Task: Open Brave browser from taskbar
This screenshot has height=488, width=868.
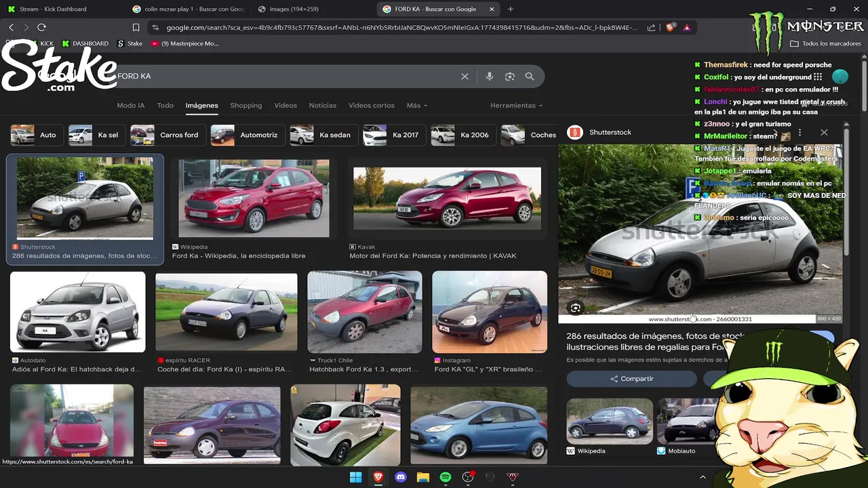Action: point(378,477)
